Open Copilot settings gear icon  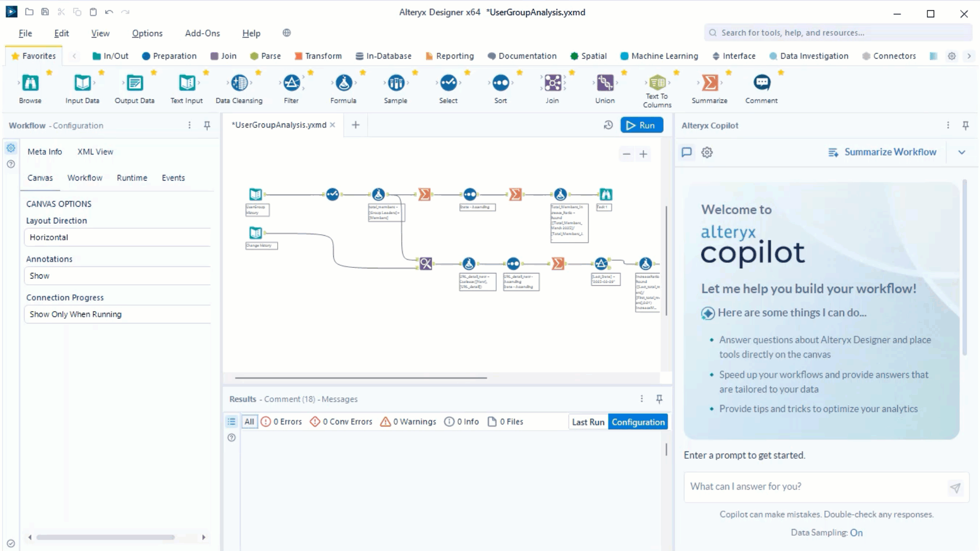[707, 152]
